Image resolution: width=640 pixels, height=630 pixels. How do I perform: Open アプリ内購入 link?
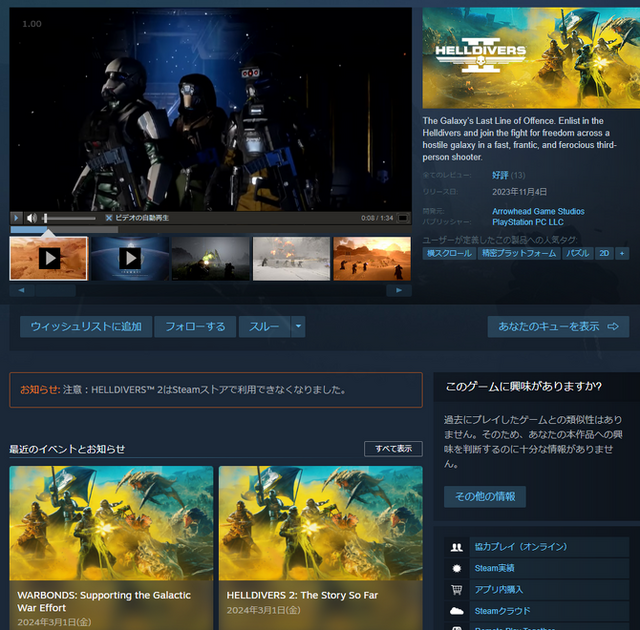(x=499, y=590)
